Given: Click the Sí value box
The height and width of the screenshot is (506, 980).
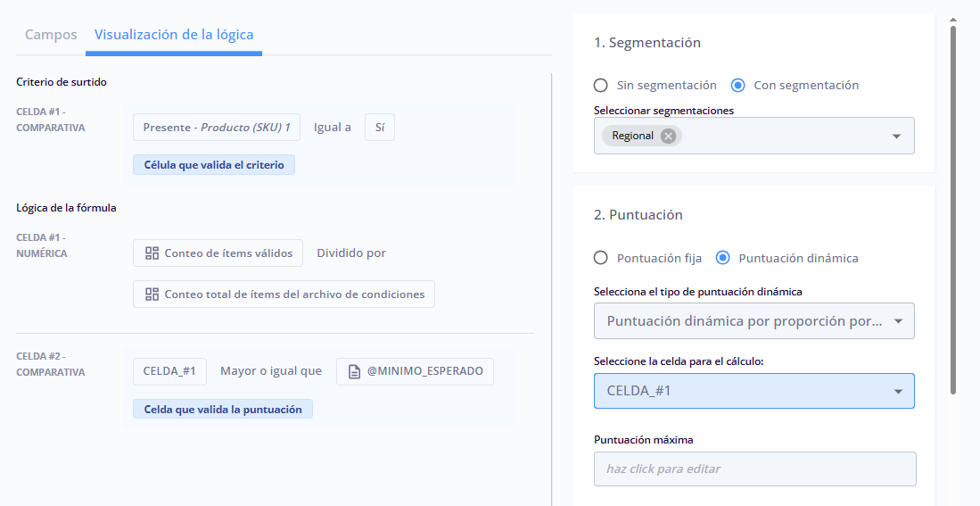Looking at the screenshot, I should 379,127.
